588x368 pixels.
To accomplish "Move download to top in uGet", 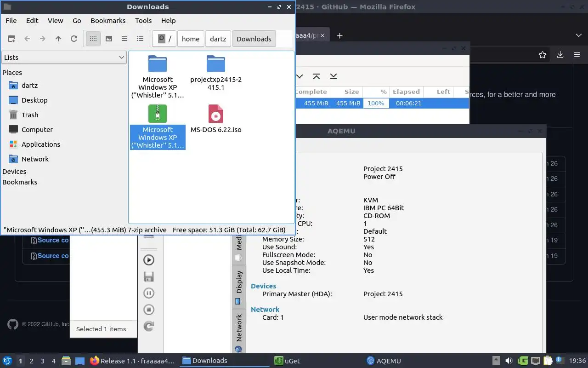I will [x=317, y=76].
